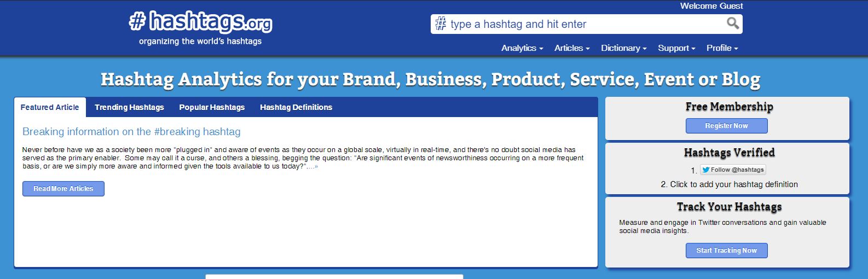868x279 pixels.
Task: Expand the Dictionary dropdown menu
Action: coord(623,48)
